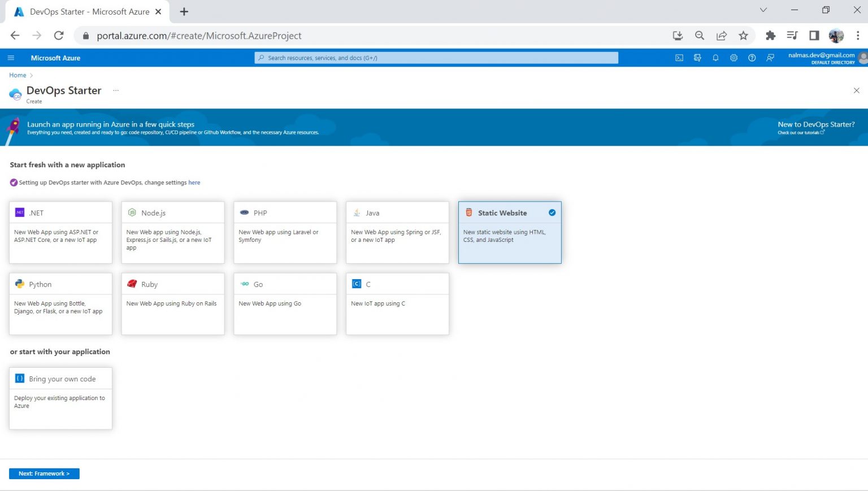Follow the 'here' change settings link
This screenshot has width=868, height=491.
pyautogui.click(x=194, y=183)
